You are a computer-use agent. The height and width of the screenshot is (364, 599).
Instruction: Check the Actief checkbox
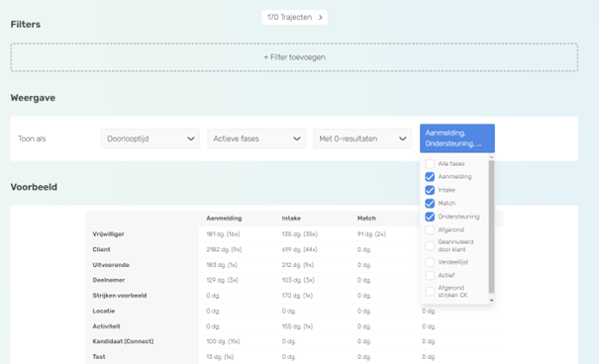pyautogui.click(x=430, y=275)
